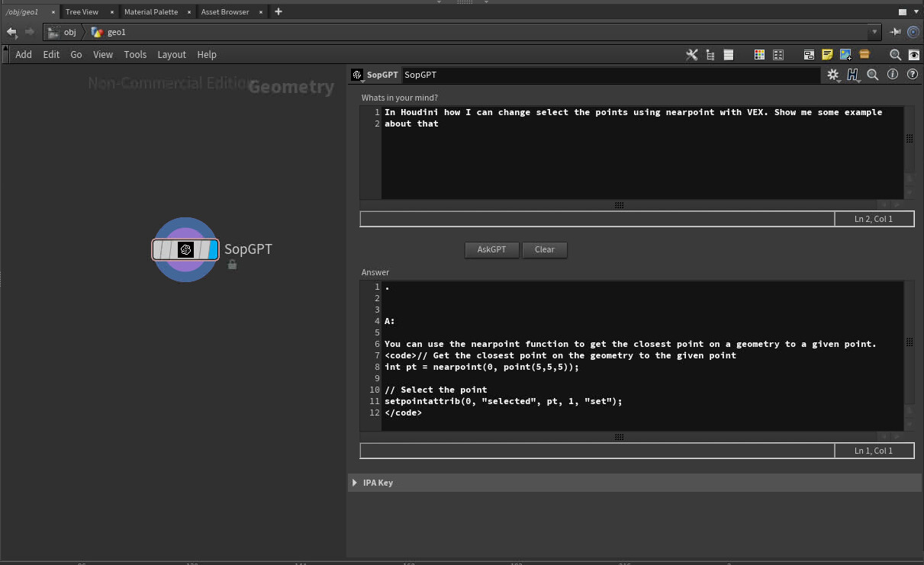This screenshot has height=565, width=924.
Task: Open the View menu
Action: pos(103,55)
